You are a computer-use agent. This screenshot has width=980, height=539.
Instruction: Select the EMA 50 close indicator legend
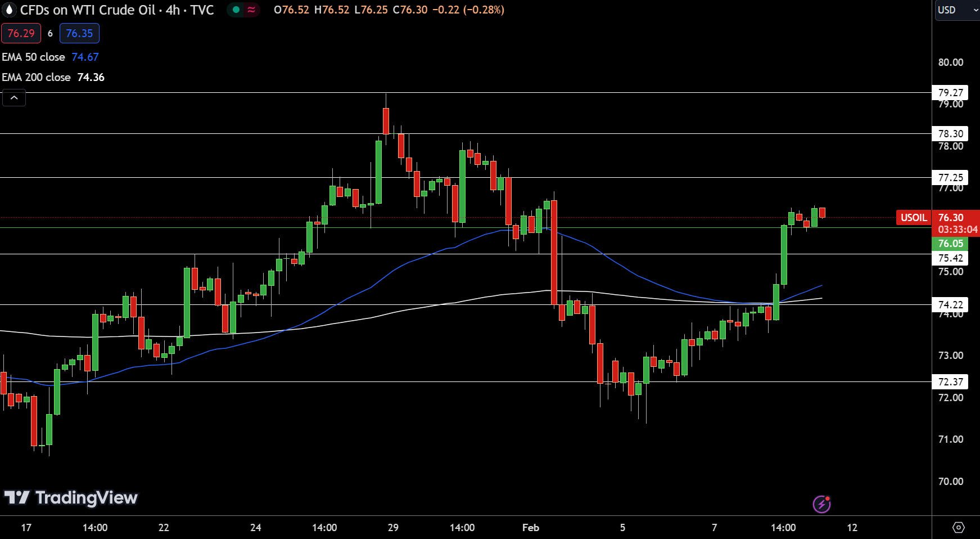click(x=33, y=57)
